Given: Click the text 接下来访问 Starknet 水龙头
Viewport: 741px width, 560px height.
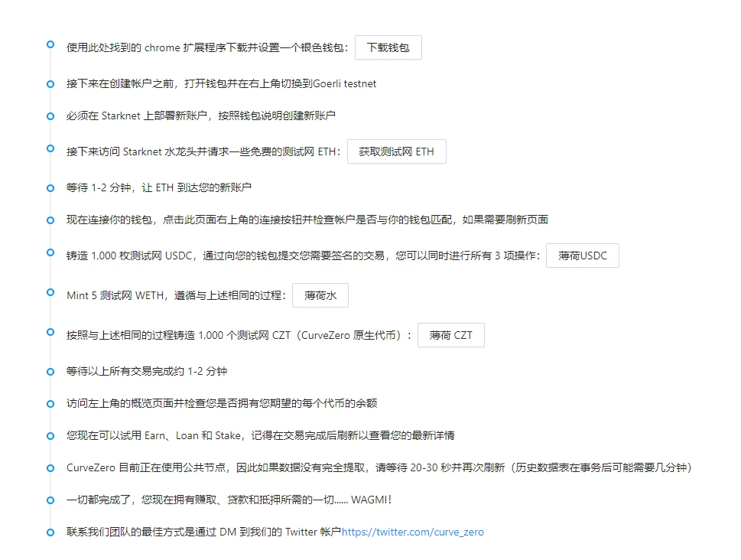Looking at the screenshot, I should (x=203, y=151).
